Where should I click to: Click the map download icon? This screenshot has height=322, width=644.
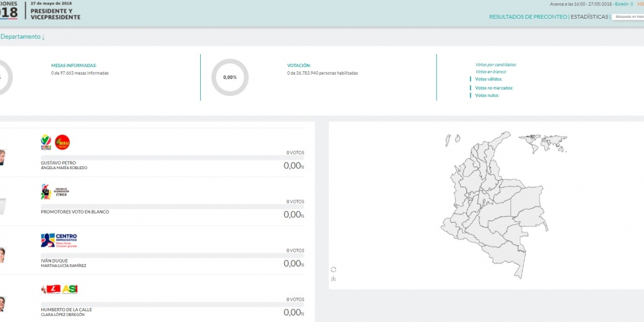pyautogui.click(x=333, y=279)
